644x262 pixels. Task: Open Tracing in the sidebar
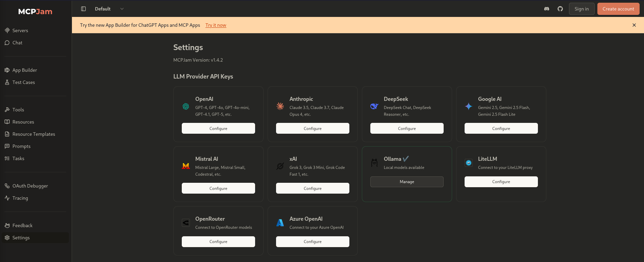click(35, 198)
